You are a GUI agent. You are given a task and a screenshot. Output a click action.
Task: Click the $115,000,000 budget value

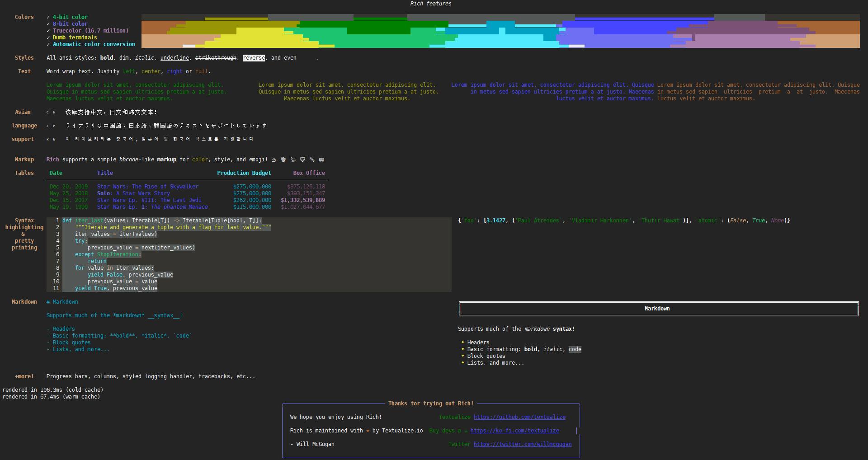tap(252, 207)
